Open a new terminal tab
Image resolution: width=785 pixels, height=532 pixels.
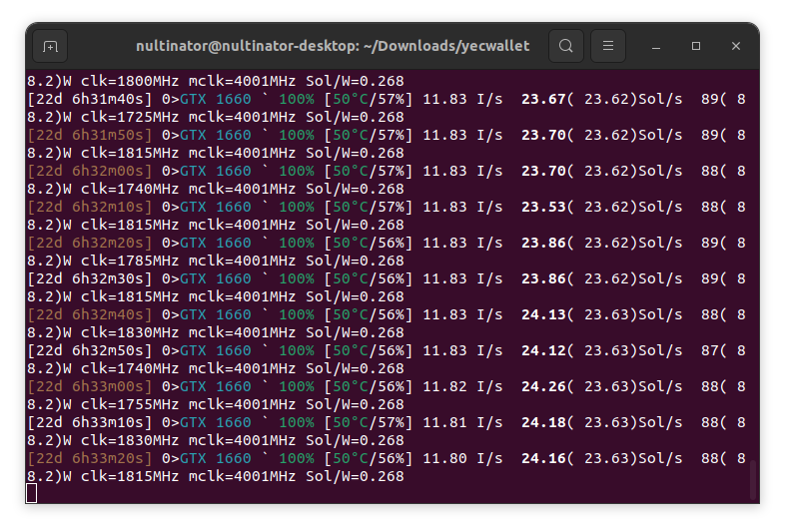pyautogui.click(x=50, y=46)
